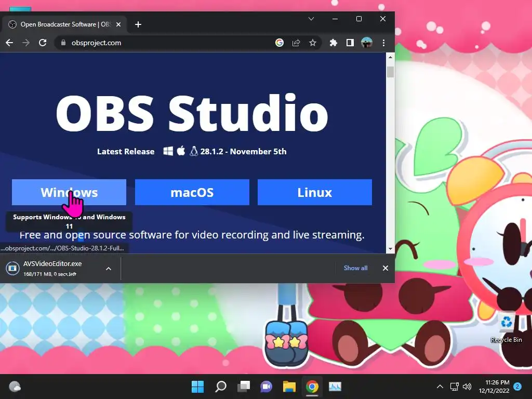Open Teams Chat on taskbar

coord(267,387)
